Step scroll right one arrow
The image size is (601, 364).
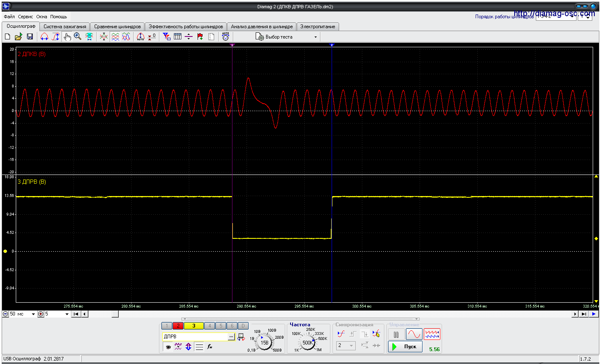coord(575,314)
